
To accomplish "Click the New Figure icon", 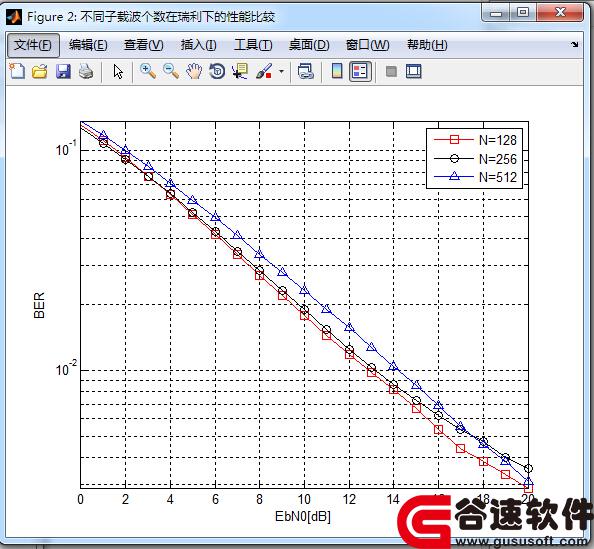I will click(x=17, y=71).
